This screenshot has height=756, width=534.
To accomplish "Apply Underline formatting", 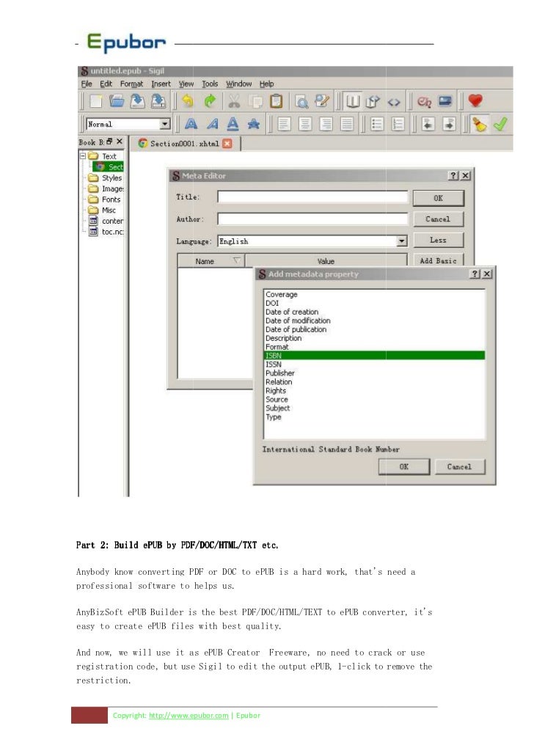I will (x=233, y=125).
